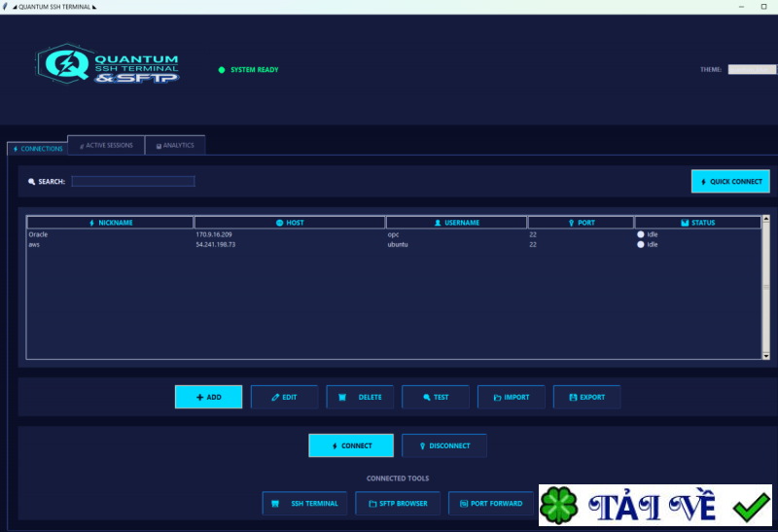Click the Tải Về download banner
Image resolution: width=778 pixels, height=532 pixels.
pyautogui.click(x=655, y=505)
